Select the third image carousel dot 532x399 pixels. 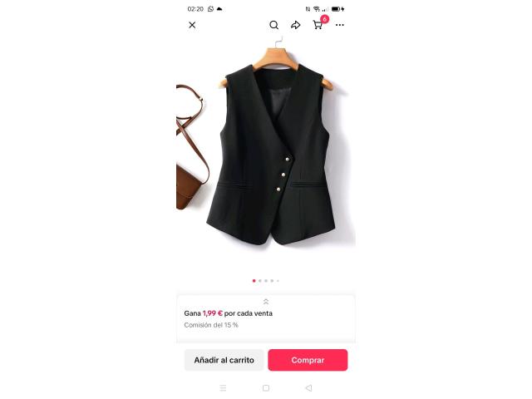pos(266,281)
